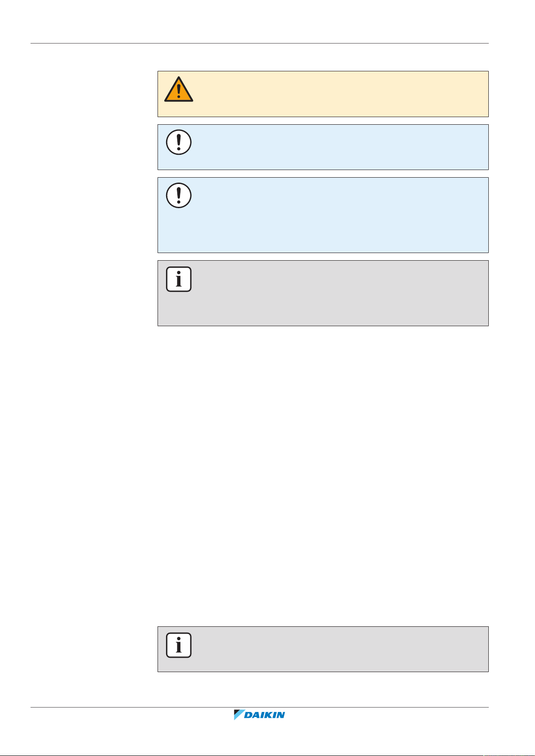Click the info icon in the bottom gray box

tap(179, 645)
